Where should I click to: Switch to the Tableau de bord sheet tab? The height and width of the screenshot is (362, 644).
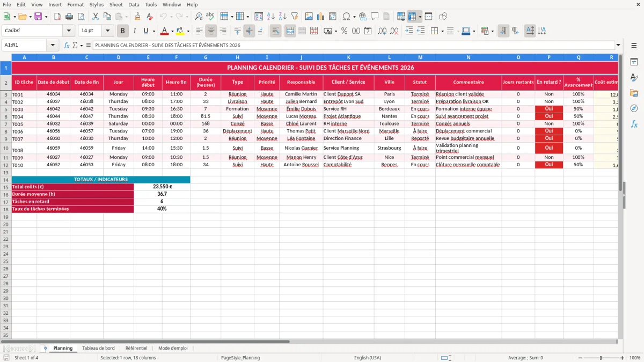tap(98, 348)
